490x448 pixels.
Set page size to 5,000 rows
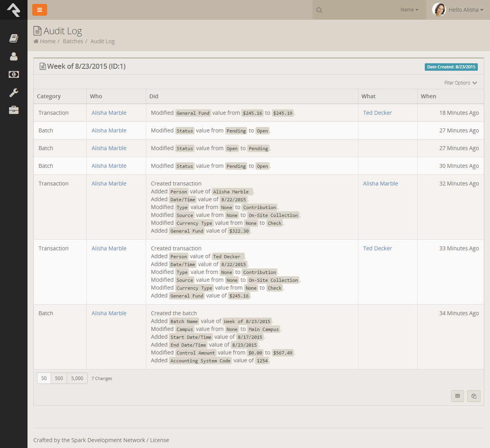click(77, 378)
